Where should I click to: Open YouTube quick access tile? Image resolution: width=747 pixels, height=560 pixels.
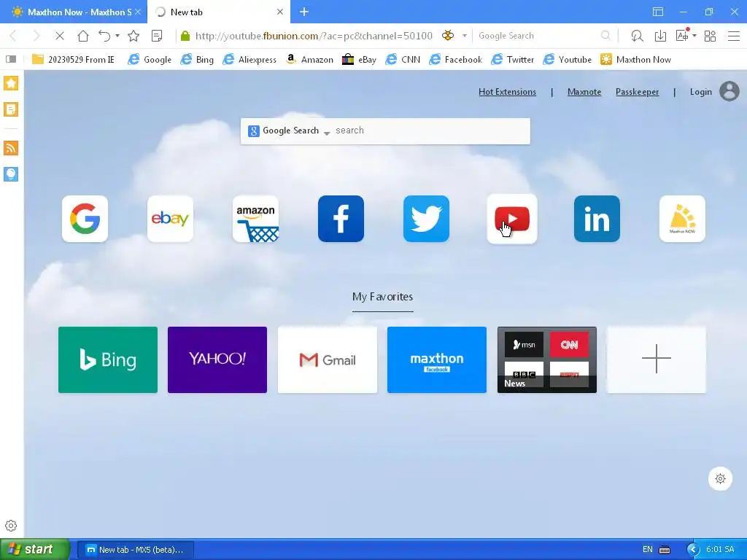[512, 219]
